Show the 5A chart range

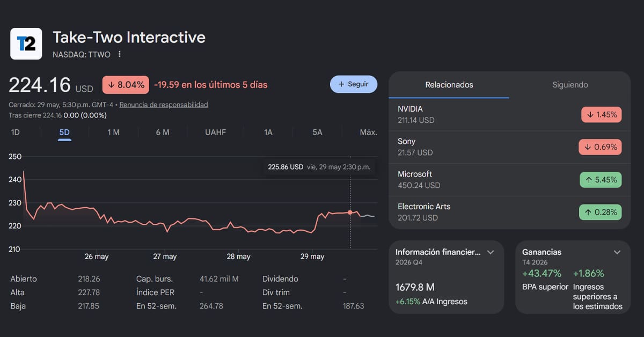tap(317, 132)
